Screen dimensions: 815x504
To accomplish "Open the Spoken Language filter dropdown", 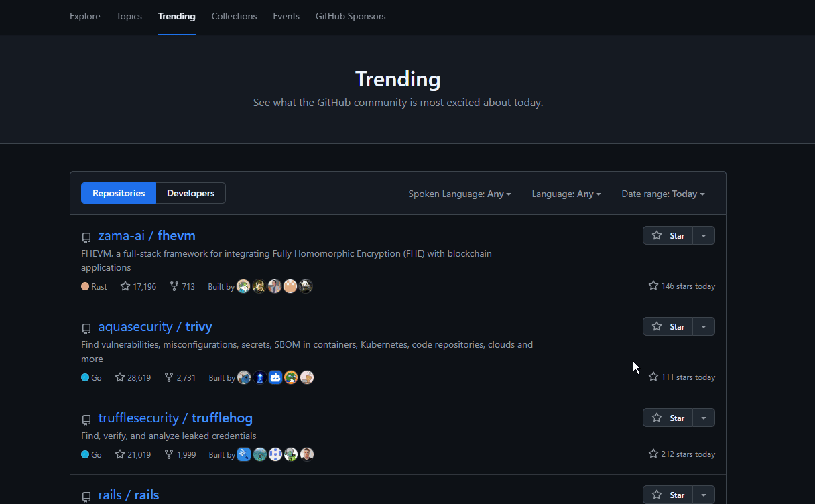I will pyautogui.click(x=460, y=194).
